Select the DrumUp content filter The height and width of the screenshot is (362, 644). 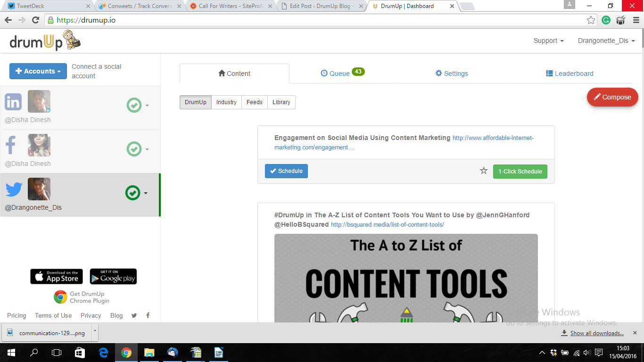[196, 102]
